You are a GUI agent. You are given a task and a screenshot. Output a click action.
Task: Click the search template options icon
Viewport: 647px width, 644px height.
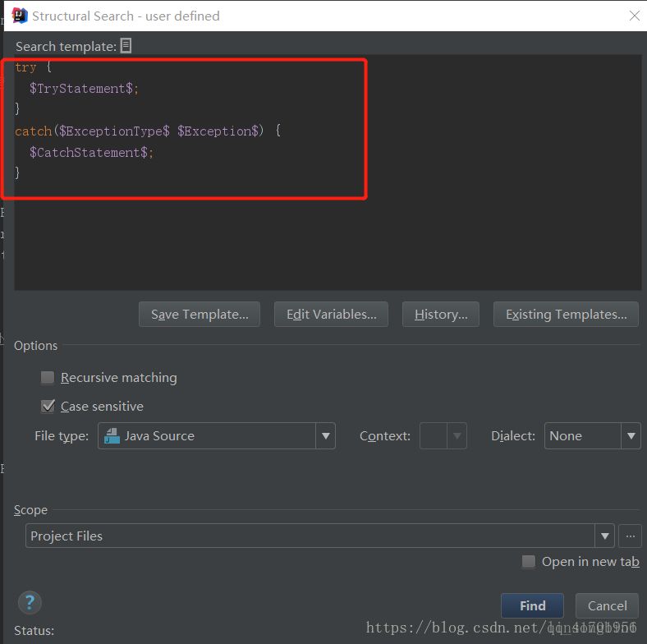click(126, 46)
